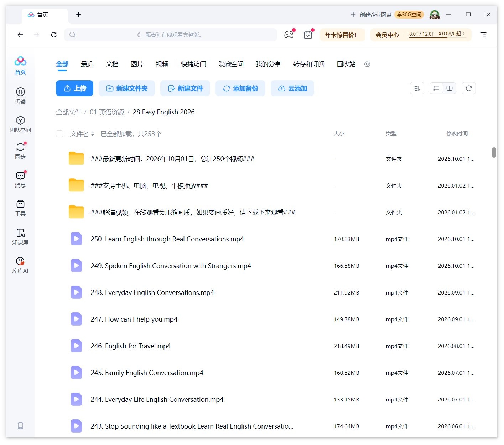504x445 pixels.
Task: Navigate to 01 英语资源 breadcrumb
Action: pyautogui.click(x=107, y=112)
